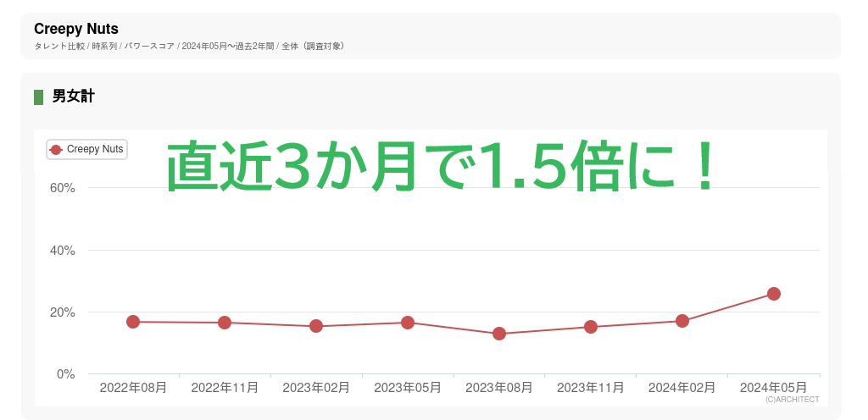Click the 2023年05月 data point
Image resolution: width=868 pixels, height=420 pixels.
408,323
